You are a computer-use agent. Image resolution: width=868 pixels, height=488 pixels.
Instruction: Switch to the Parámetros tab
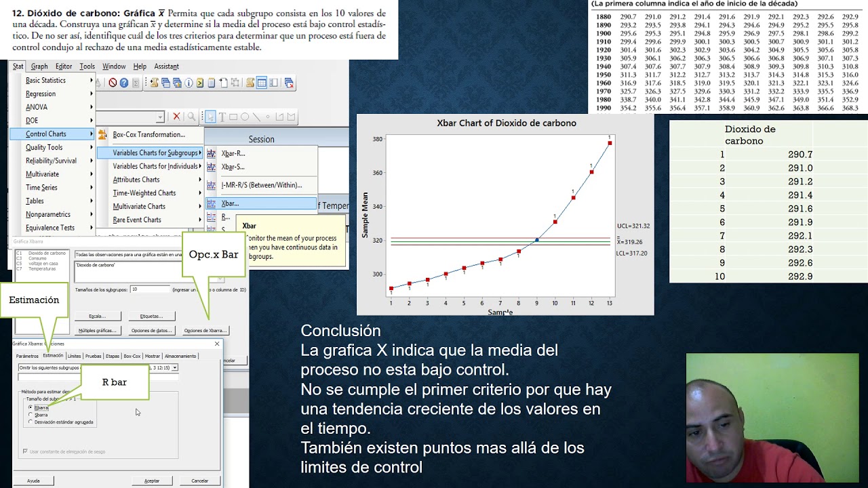(28, 356)
